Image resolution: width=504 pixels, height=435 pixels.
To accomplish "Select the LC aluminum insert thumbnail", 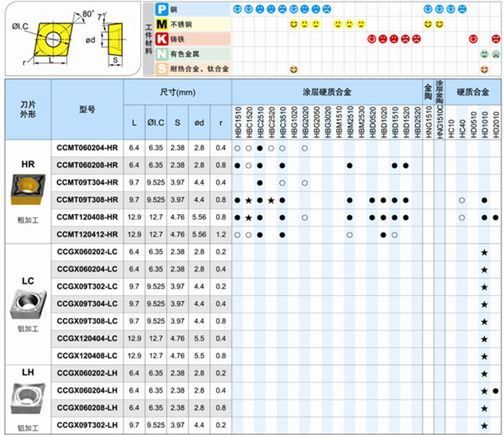I will coord(27,304).
